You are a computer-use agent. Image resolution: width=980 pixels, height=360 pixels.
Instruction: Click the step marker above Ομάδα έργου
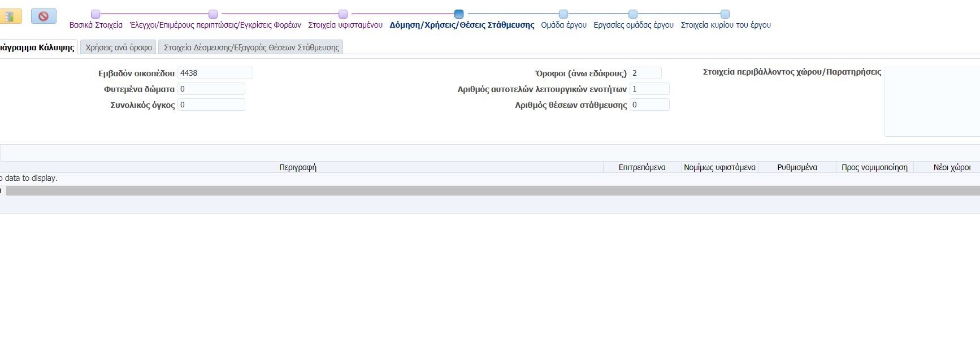[563, 14]
